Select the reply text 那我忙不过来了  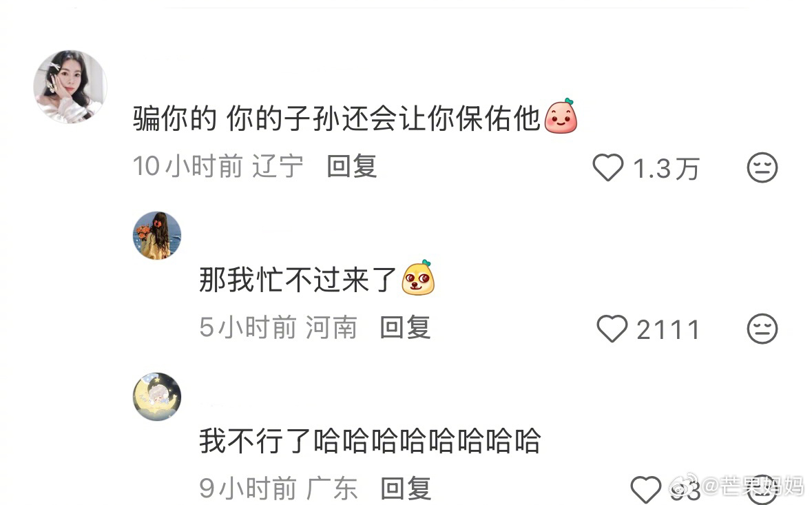click(298, 280)
